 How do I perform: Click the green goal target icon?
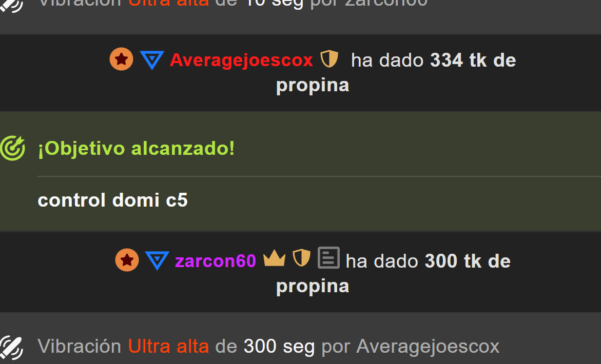[x=13, y=148]
